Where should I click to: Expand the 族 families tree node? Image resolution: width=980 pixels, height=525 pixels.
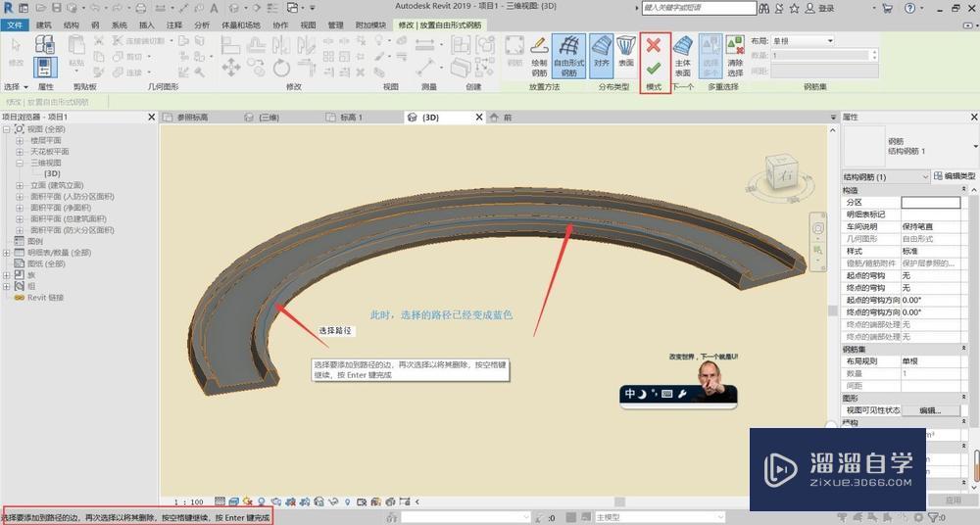[x=6, y=275]
